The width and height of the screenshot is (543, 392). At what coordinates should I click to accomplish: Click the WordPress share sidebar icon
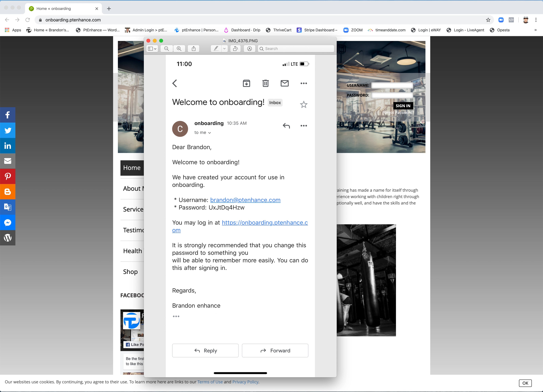pos(8,238)
